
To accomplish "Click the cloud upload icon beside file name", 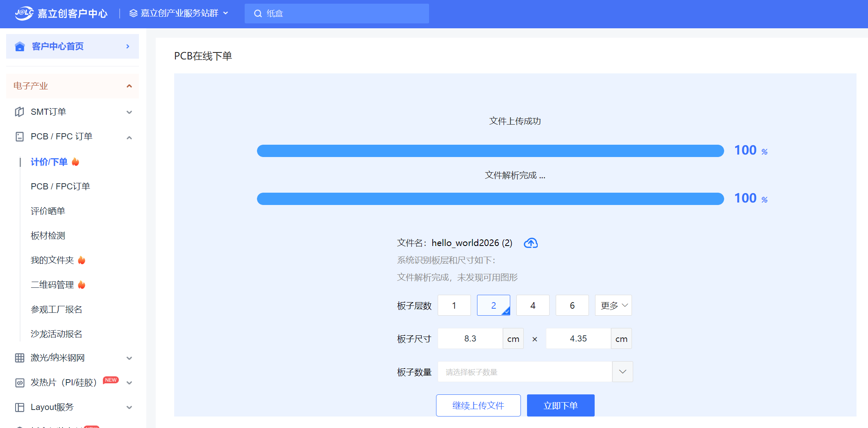I will point(531,243).
